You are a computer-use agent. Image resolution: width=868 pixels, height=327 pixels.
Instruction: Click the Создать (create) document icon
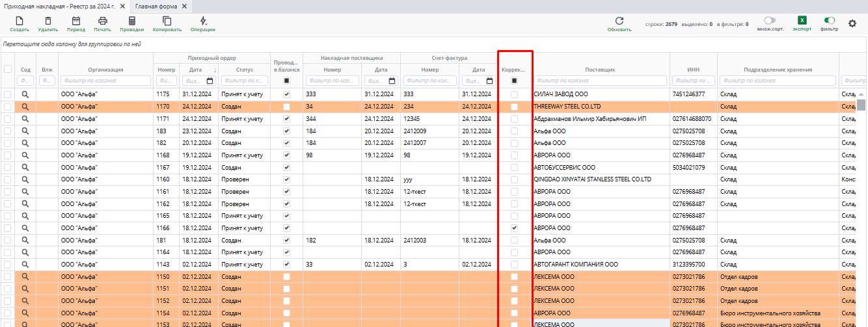pyautogui.click(x=20, y=21)
